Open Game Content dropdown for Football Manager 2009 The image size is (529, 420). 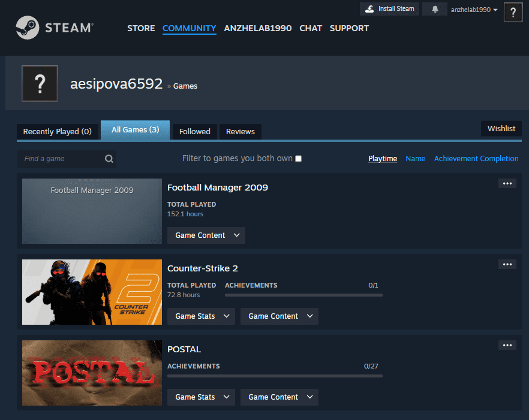point(206,235)
